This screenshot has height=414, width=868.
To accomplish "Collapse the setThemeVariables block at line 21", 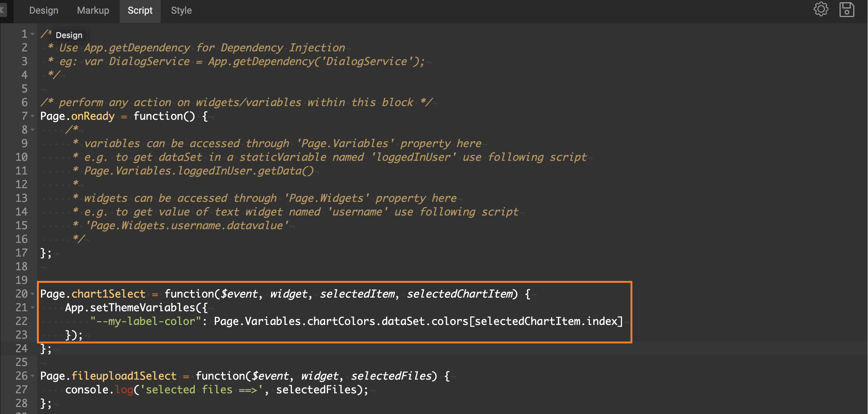I will 32,307.
